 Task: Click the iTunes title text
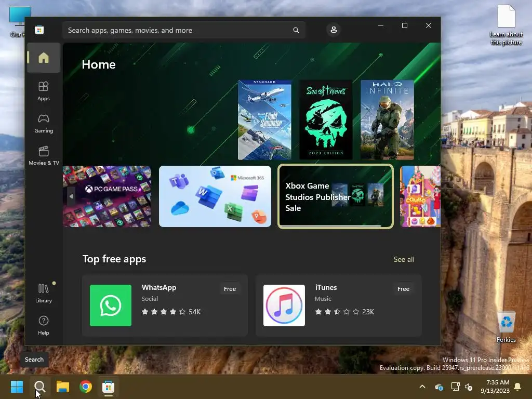coord(326,287)
